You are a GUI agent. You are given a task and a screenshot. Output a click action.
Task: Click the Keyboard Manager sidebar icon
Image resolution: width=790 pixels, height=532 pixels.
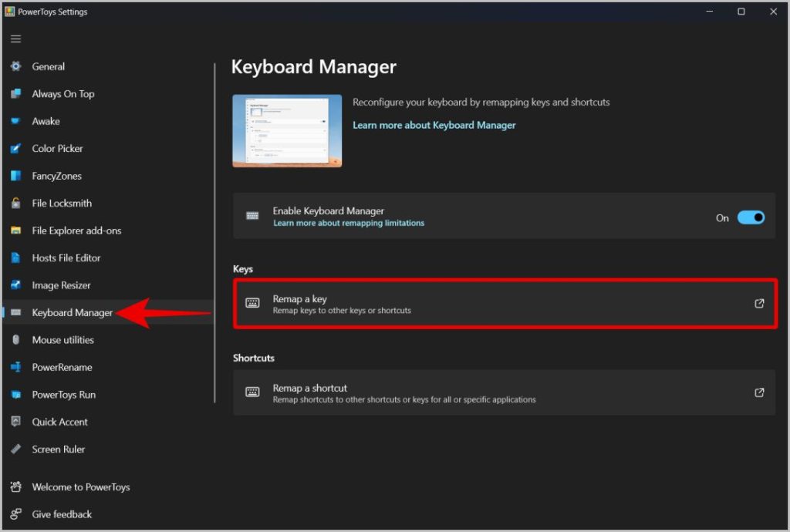click(15, 312)
